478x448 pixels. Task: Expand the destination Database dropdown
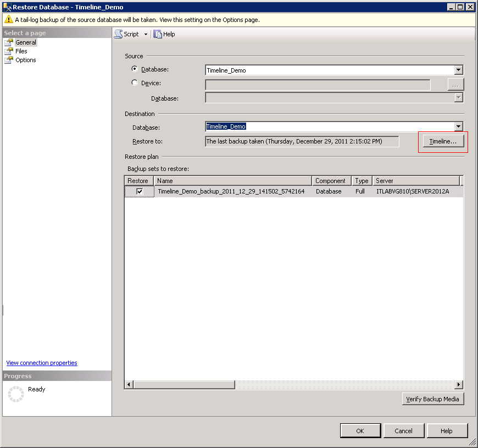(x=458, y=127)
